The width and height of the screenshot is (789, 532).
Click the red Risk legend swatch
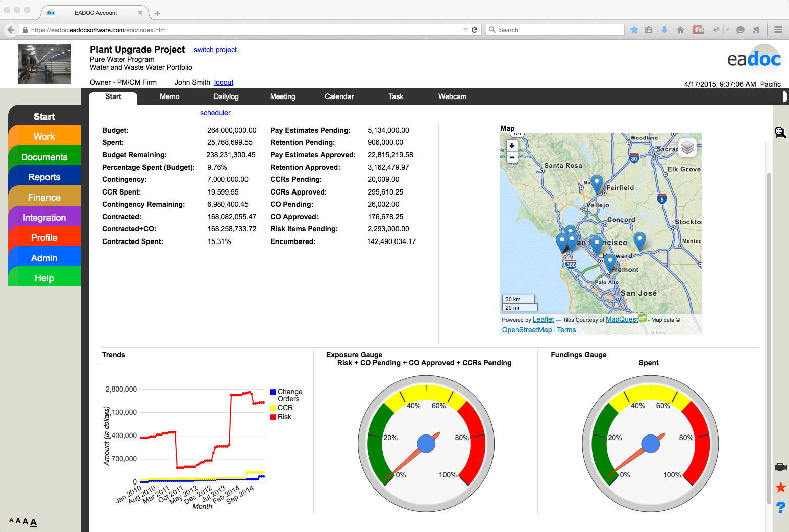[x=273, y=417]
